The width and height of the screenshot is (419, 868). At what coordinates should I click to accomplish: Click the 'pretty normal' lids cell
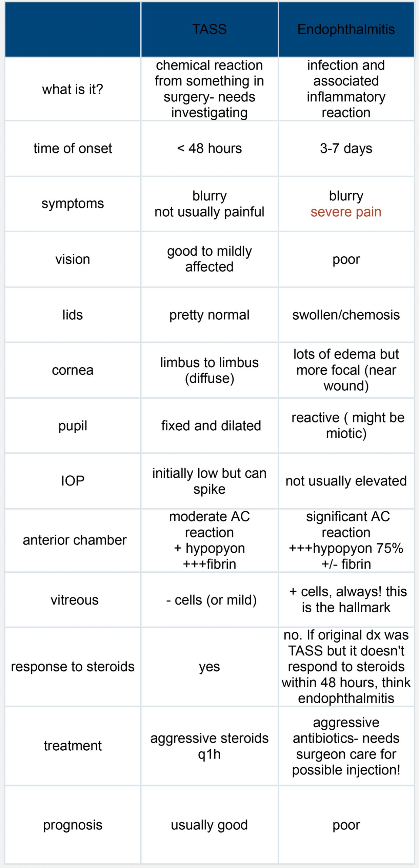pyautogui.click(x=209, y=315)
